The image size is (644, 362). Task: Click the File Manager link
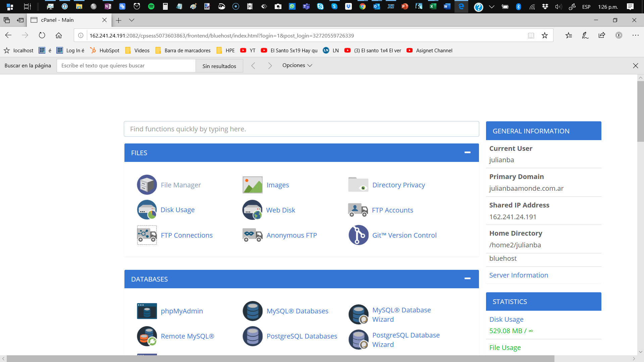pyautogui.click(x=181, y=185)
